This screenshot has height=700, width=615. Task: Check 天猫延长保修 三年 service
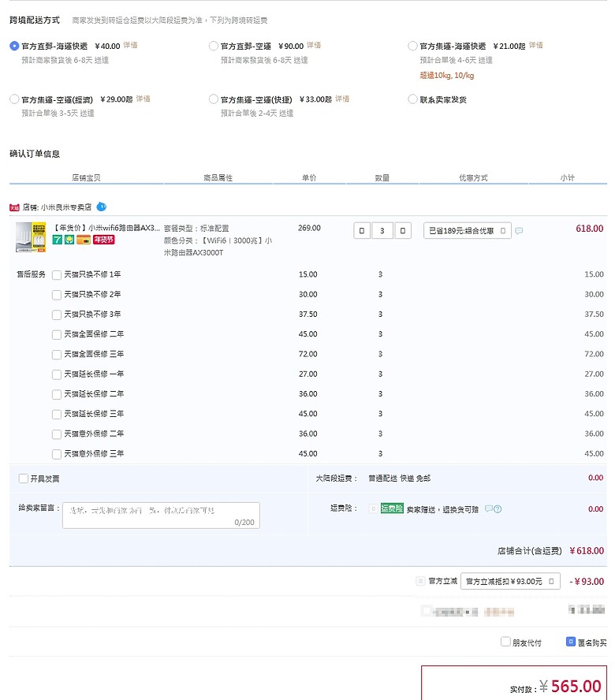[57, 415]
